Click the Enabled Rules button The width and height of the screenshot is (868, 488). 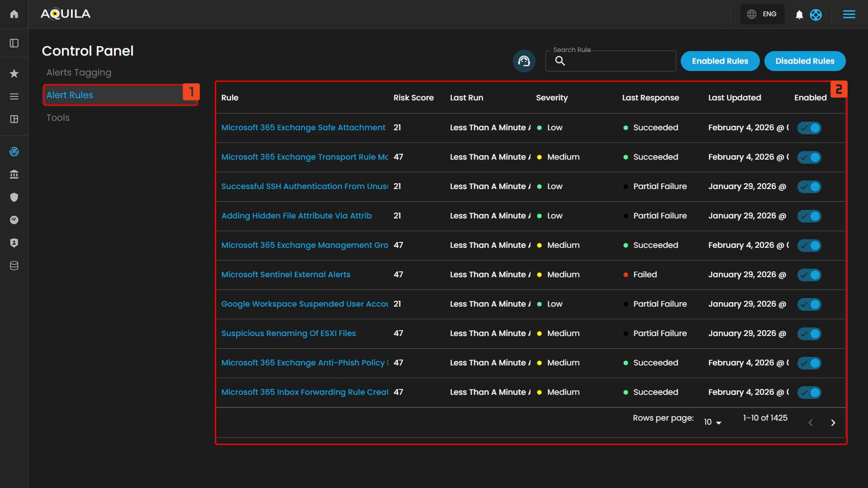(x=720, y=61)
